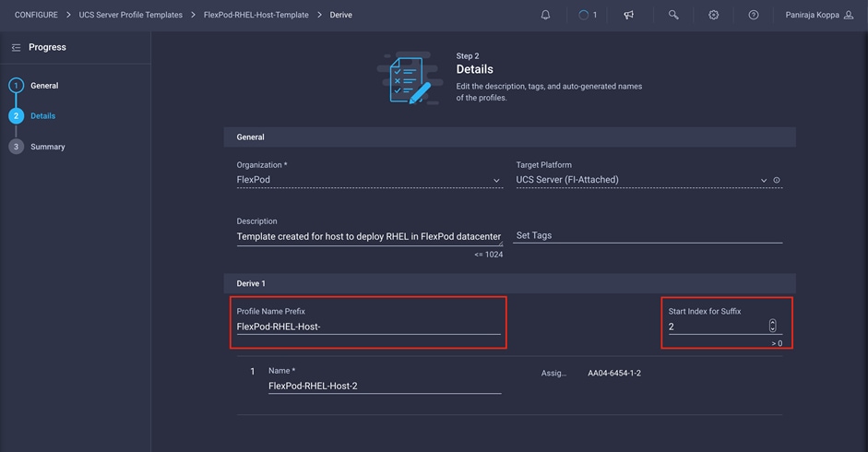Click the search magnifier icon
The height and width of the screenshot is (452, 868).
coord(673,15)
